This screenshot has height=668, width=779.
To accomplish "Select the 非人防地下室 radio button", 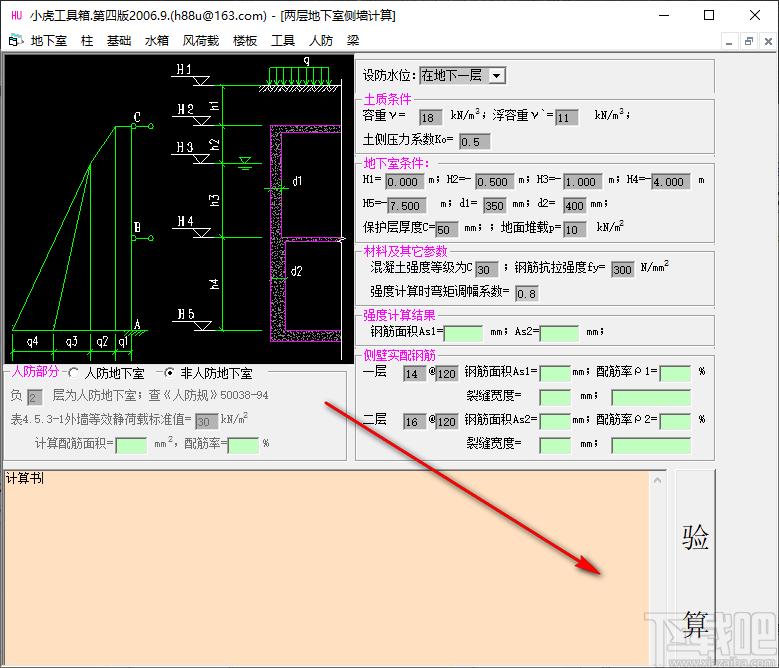I will [169, 372].
